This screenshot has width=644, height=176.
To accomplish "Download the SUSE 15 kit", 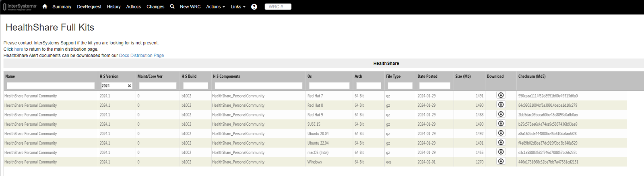I will [501, 124].
